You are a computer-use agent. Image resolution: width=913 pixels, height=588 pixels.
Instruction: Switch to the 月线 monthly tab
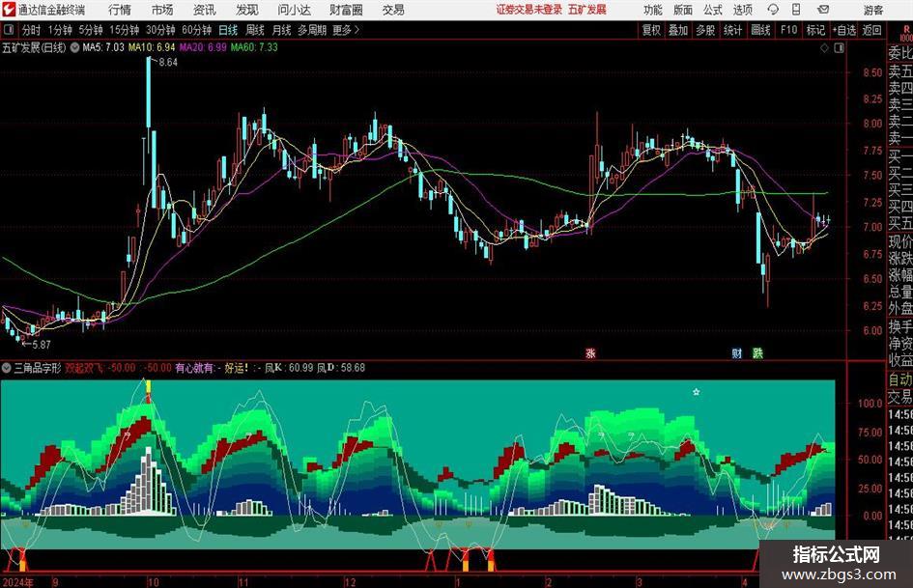coord(281,30)
